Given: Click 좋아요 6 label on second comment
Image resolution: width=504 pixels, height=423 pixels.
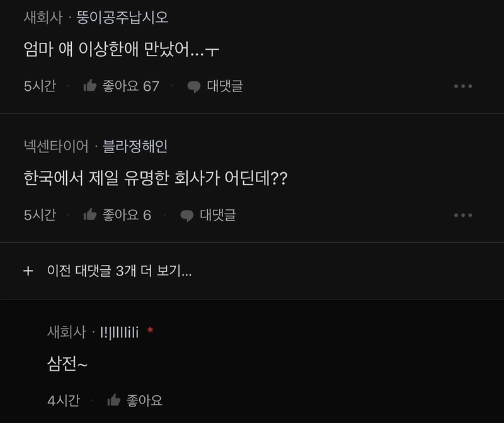Looking at the screenshot, I should (127, 215).
